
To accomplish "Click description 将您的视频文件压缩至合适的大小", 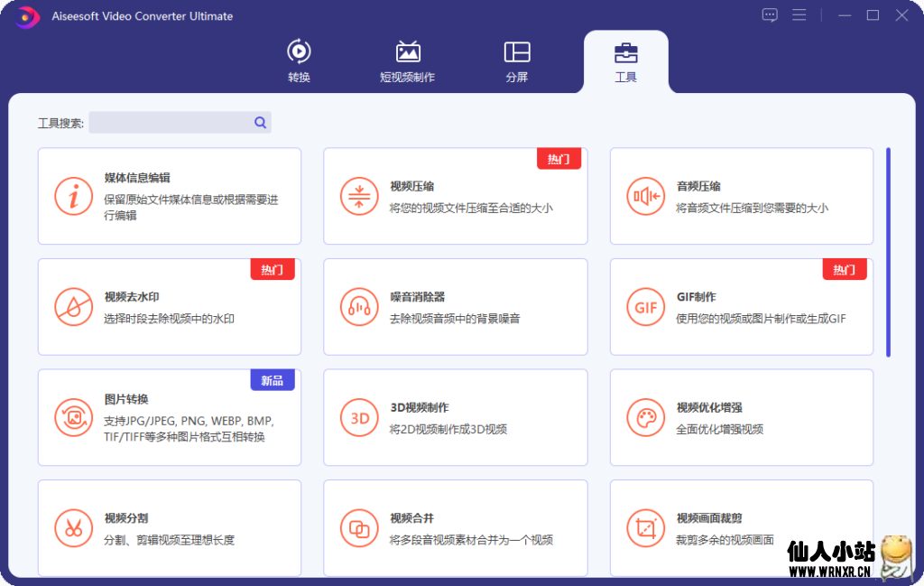I will (x=471, y=208).
